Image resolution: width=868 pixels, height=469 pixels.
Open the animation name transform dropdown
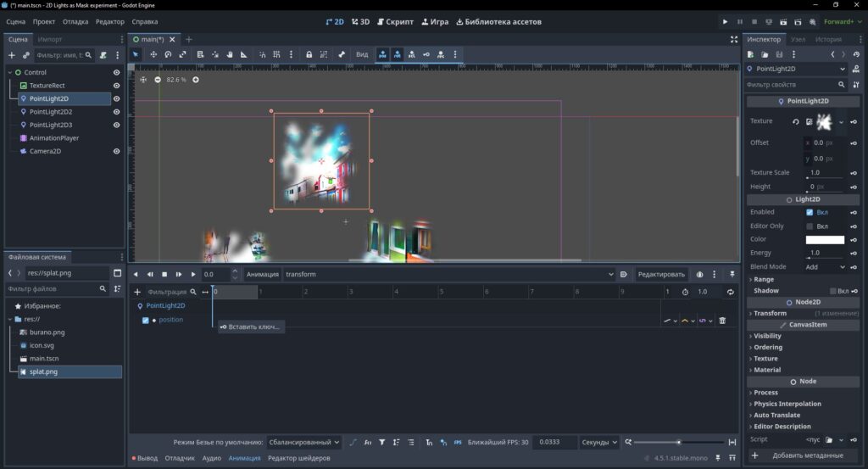449,274
